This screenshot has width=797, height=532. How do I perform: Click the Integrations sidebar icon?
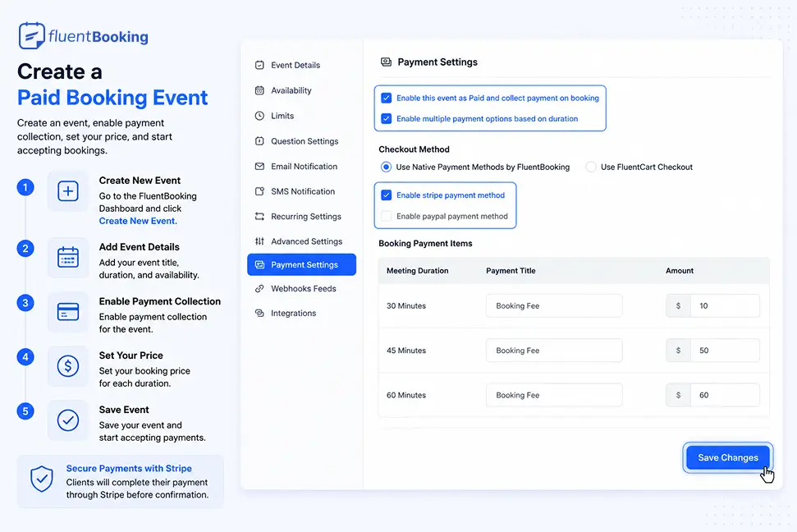coord(259,314)
